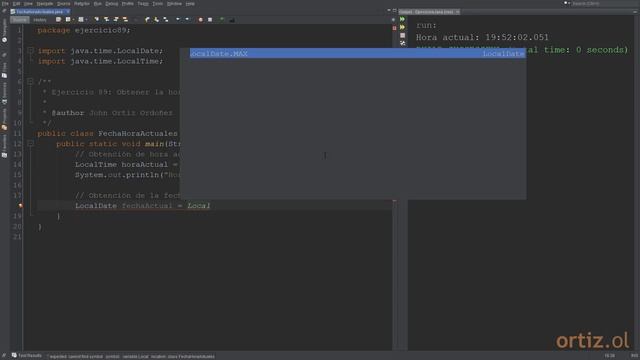Open the Run menu
The image size is (640, 360).
click(x=98, y=4)
